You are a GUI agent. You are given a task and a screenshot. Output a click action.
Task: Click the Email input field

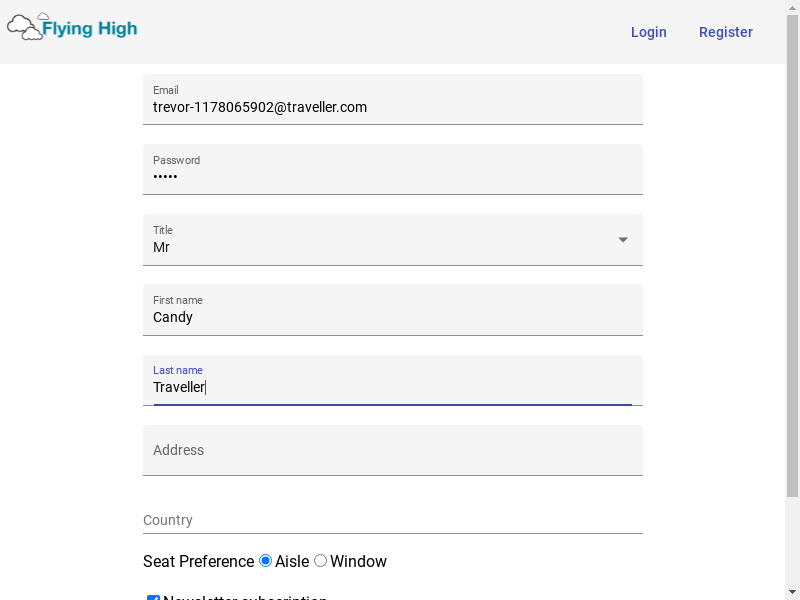[x=392, y=107]
